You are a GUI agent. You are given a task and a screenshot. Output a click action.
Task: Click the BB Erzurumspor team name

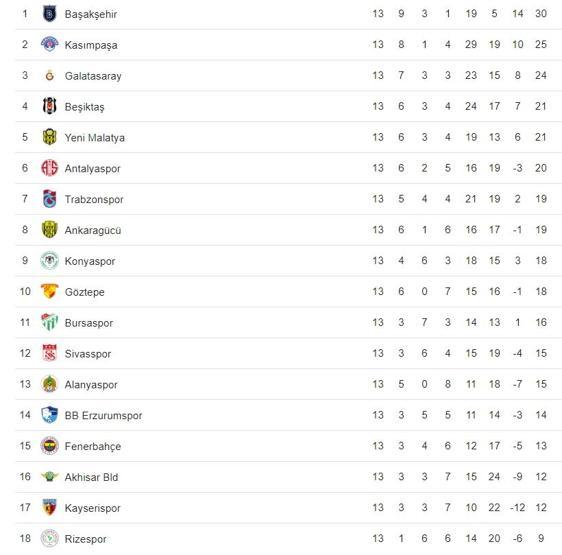pyautogui.click(x=103, y=416)
